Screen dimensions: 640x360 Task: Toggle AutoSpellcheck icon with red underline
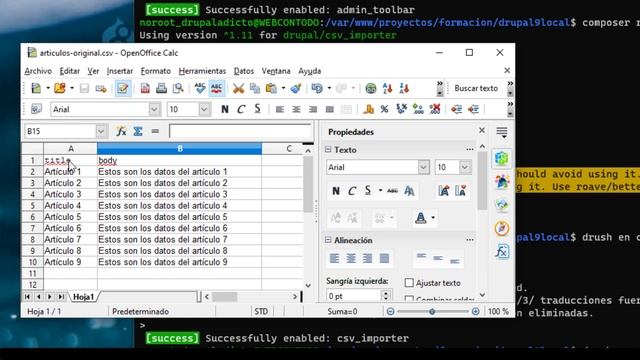click(216, 88)
